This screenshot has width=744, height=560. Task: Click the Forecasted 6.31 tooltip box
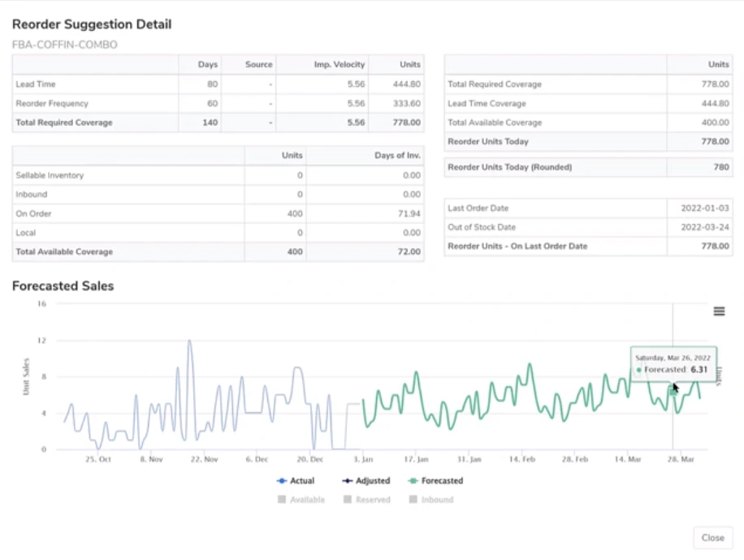[673, 364]
